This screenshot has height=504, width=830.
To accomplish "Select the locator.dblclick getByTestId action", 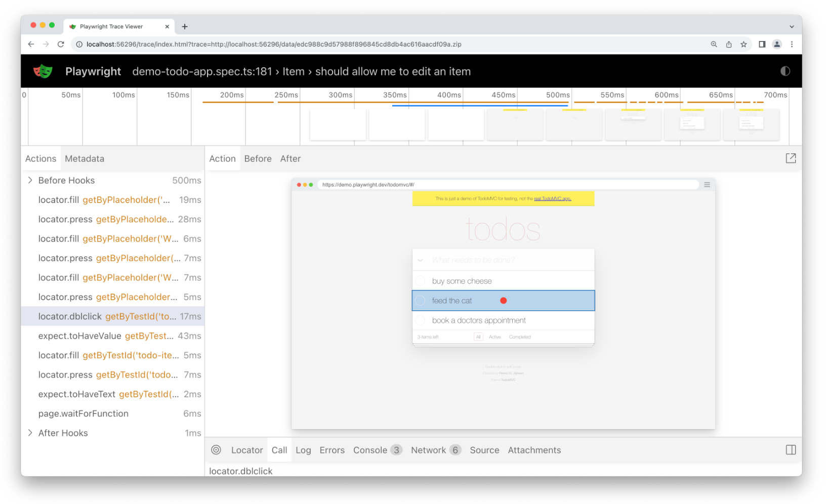I will (x=113, y=316).
